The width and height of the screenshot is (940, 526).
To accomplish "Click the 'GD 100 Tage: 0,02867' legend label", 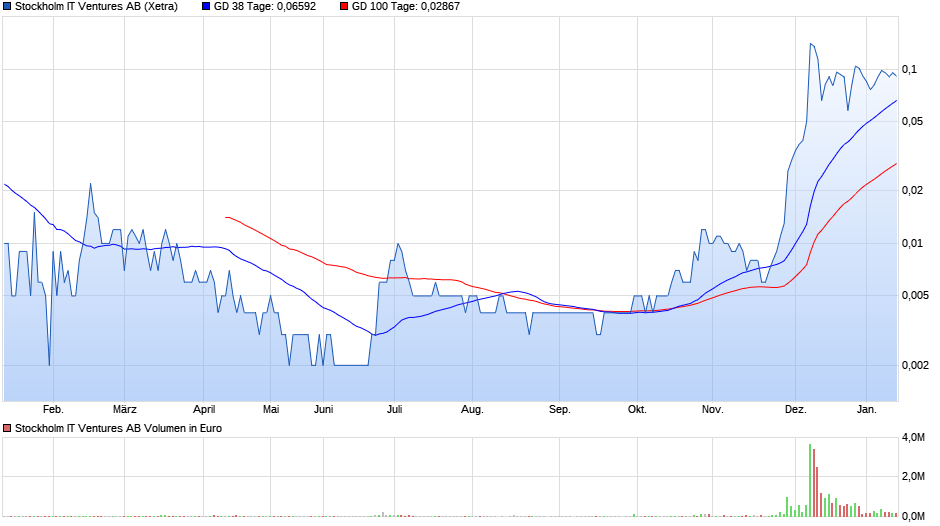I will pyautogui.click(x=406, y=7).
